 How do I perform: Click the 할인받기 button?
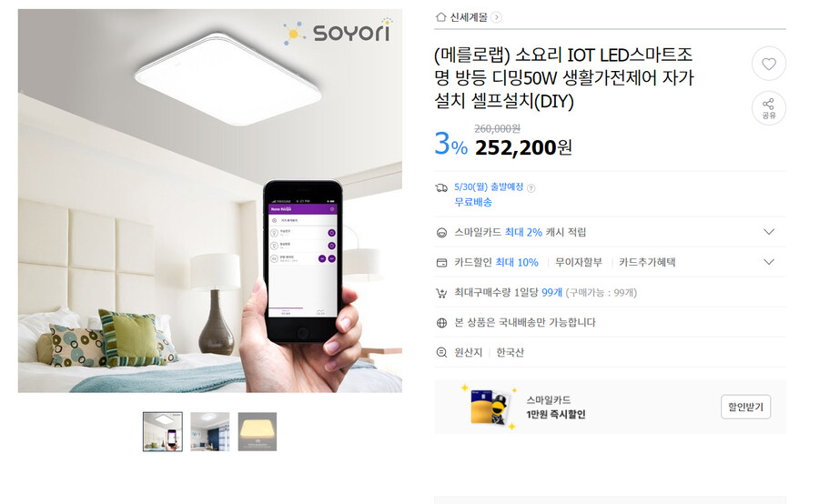[745, 407]
